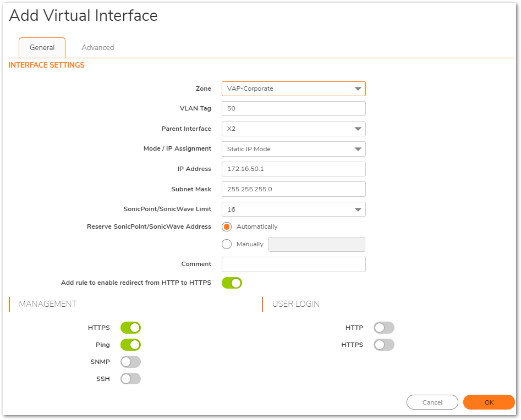Enable HTTP user login toggle
Viewport: 521px width, 420px height.
(384, 328)
